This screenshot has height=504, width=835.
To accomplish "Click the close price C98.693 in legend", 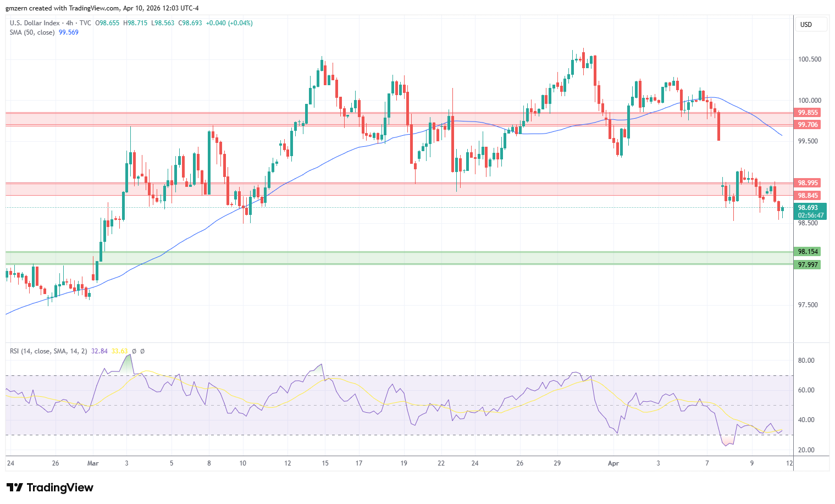I will coord(189,23).
